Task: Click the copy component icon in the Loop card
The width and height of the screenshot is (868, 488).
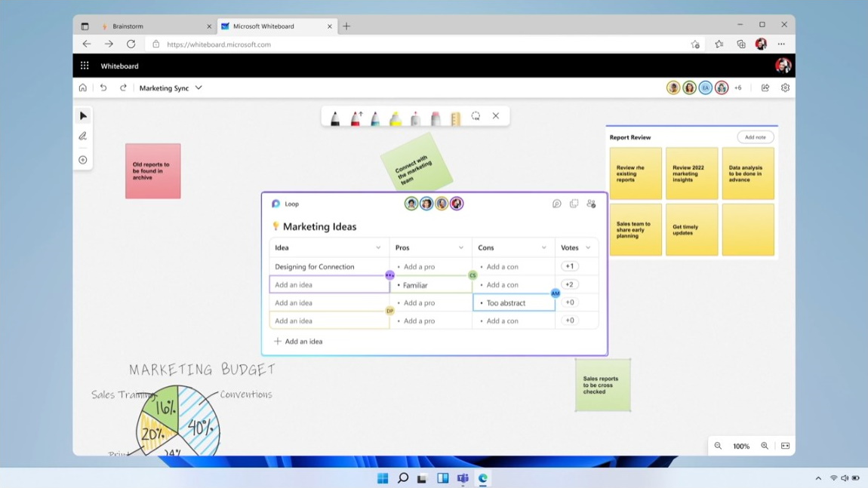Action: [x=574, y=204]
